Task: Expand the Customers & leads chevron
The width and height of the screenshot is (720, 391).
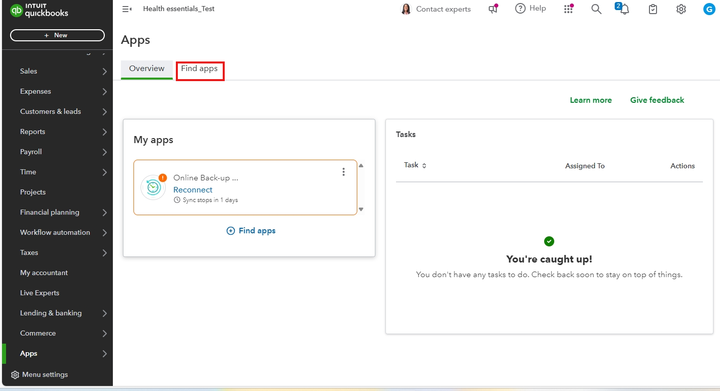Action: tap(104, 112)
